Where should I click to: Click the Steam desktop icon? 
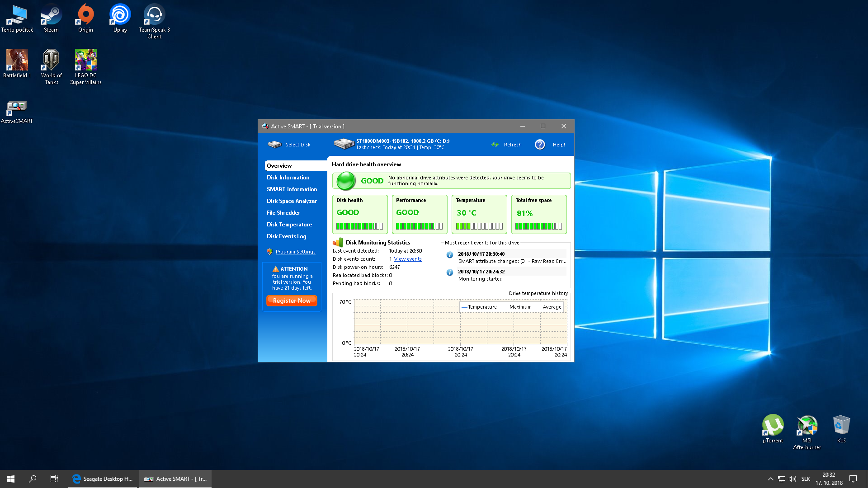click(x=51, y=15)
